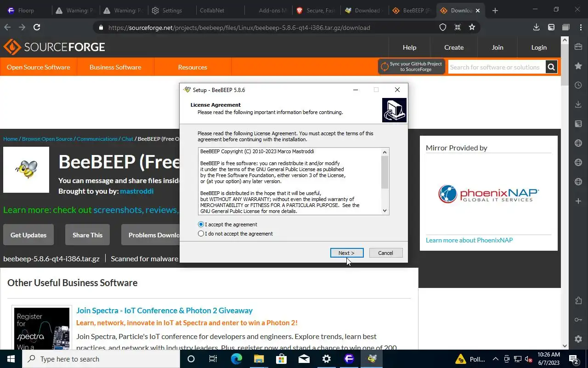Click the browser forward arrow

click(x=22, y=28)
